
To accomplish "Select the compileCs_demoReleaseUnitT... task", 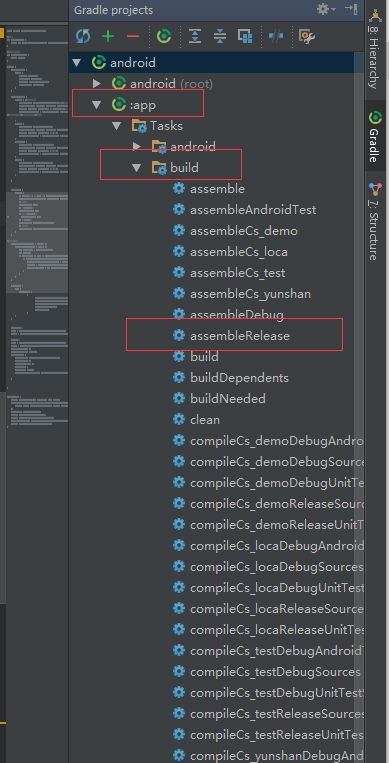I will point(277,525).
